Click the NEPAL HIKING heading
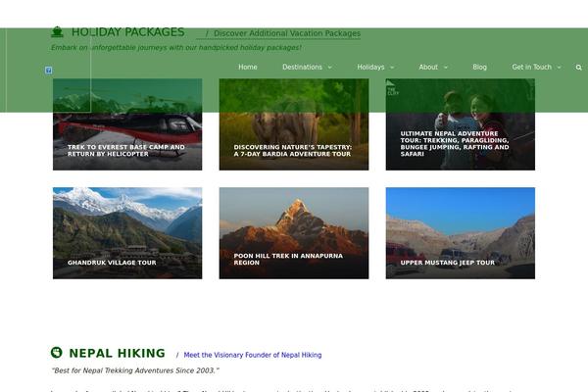588x392 pixels. tap(117, 353)
